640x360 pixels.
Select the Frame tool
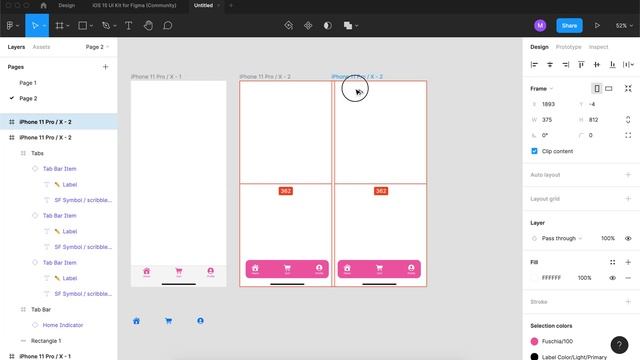60,25
